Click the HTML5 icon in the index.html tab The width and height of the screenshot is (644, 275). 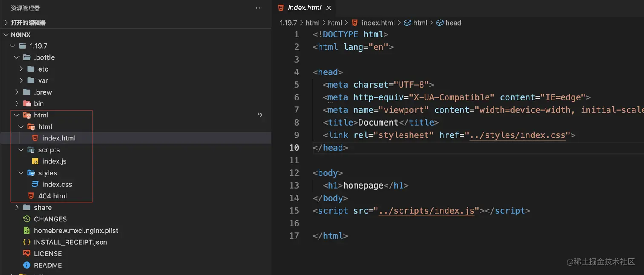(x=280, y=8)
